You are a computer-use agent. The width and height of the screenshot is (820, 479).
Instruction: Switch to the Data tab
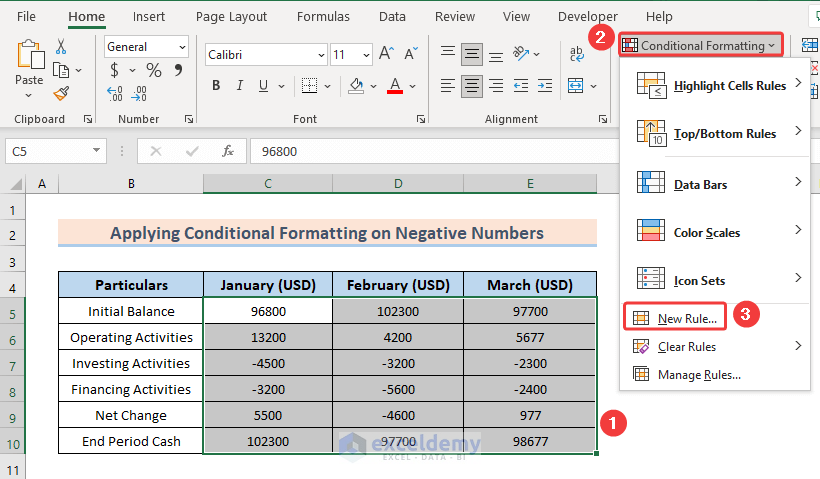click(392, 17)
